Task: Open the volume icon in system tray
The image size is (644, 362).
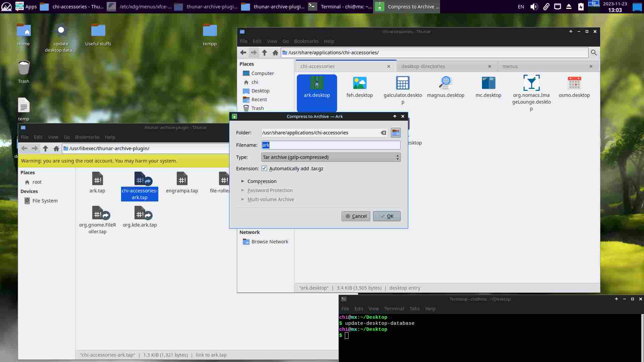Action: (534, 7)
